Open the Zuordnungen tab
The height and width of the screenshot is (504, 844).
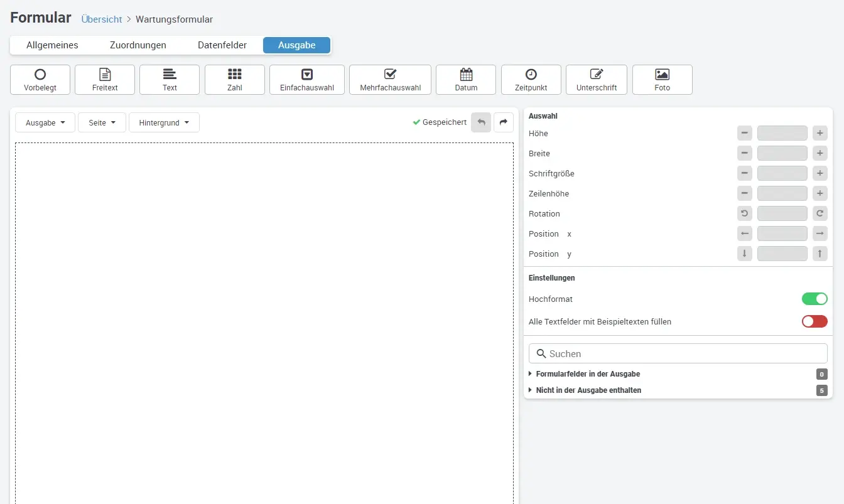click(x=138, y=45)
